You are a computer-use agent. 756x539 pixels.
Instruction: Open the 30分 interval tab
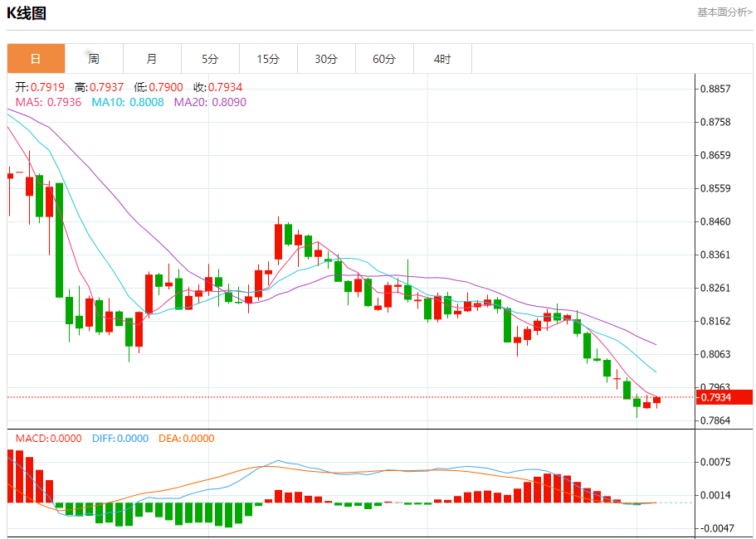click(x=326, y=59)
